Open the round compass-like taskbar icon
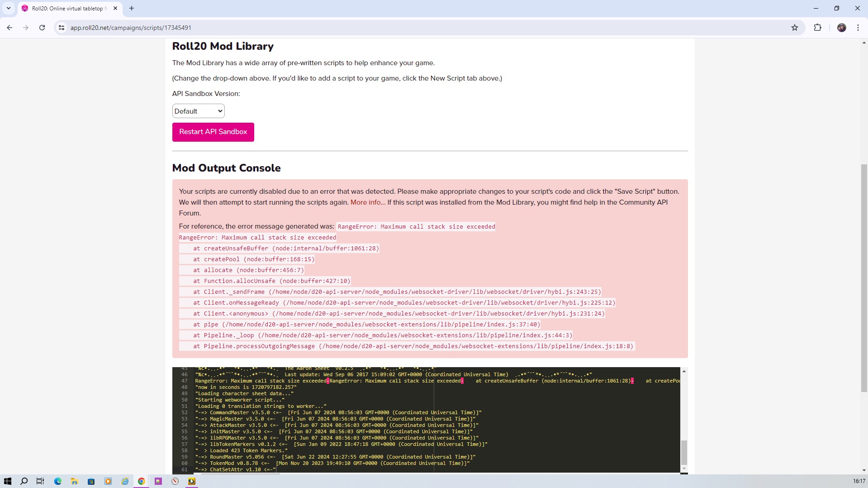This screenshot has width=868, height=488. coord(175,481)
